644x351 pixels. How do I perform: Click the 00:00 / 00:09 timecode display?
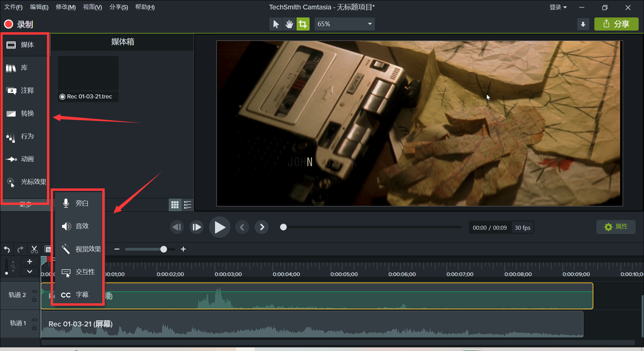(490, 228)
